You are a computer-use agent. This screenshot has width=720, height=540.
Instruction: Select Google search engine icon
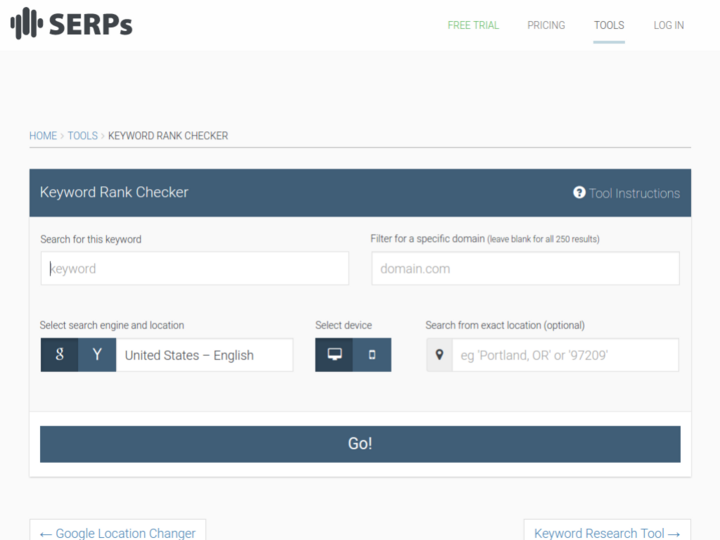click(x=60, y=355)
